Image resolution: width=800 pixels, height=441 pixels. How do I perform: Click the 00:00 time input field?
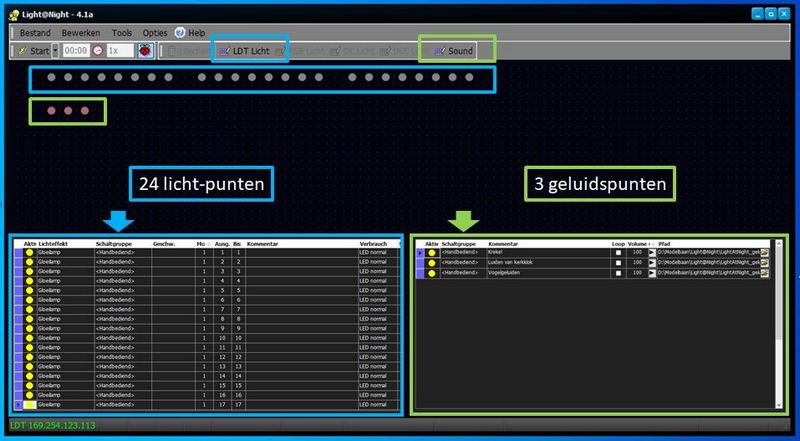click(x=76, y=51)
